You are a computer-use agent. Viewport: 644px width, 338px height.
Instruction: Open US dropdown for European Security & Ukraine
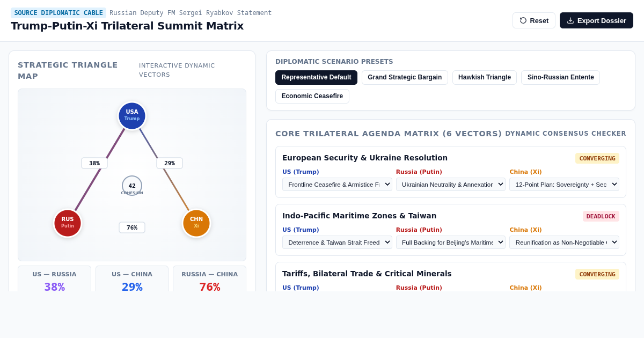tap(337, 184)
